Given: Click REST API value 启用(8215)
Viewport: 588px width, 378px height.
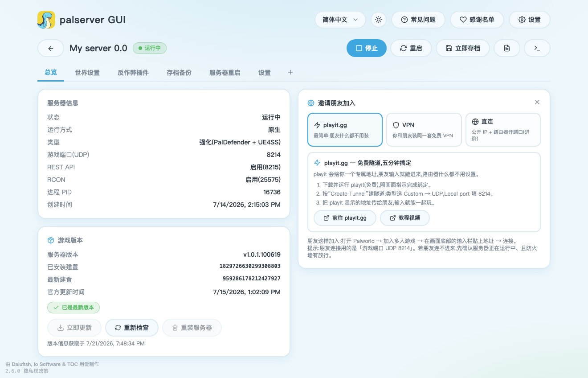Looking at the screenshot, I should tap(265, 167).
